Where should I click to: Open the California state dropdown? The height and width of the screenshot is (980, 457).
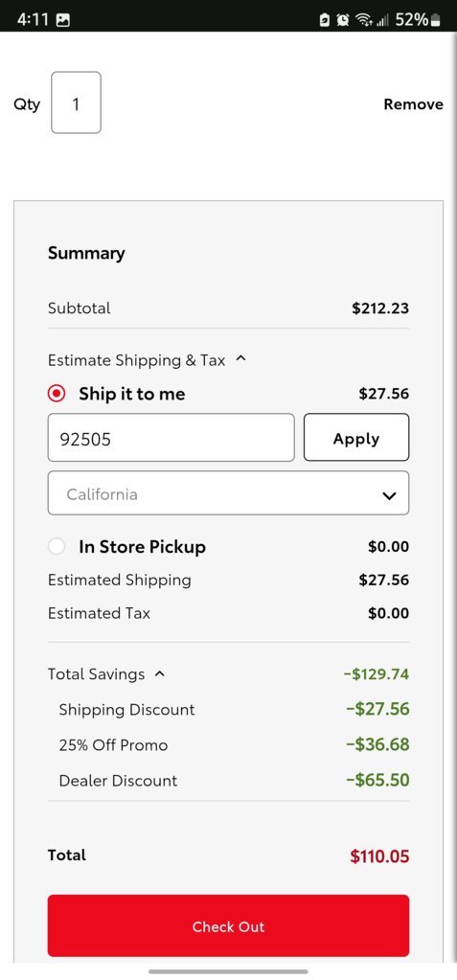coord(228,493)
